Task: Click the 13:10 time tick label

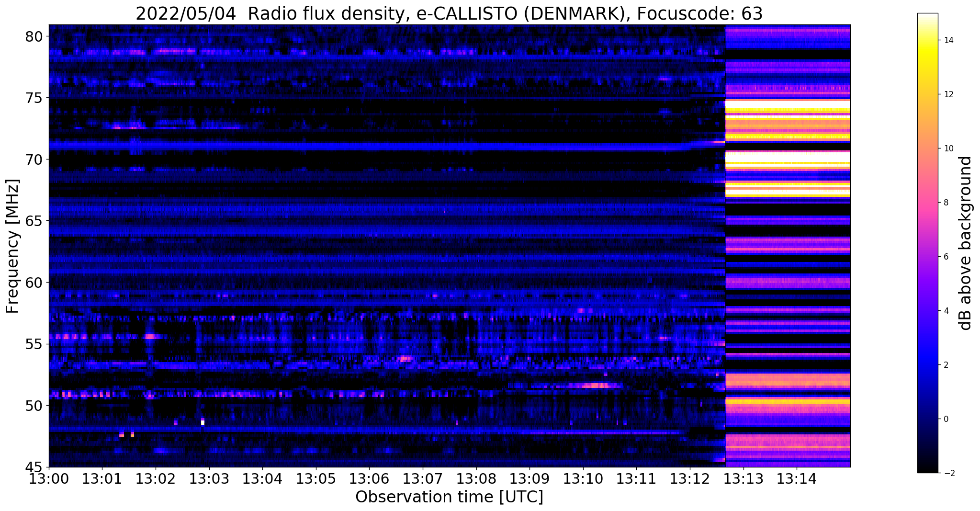Action: pos(583,478)
